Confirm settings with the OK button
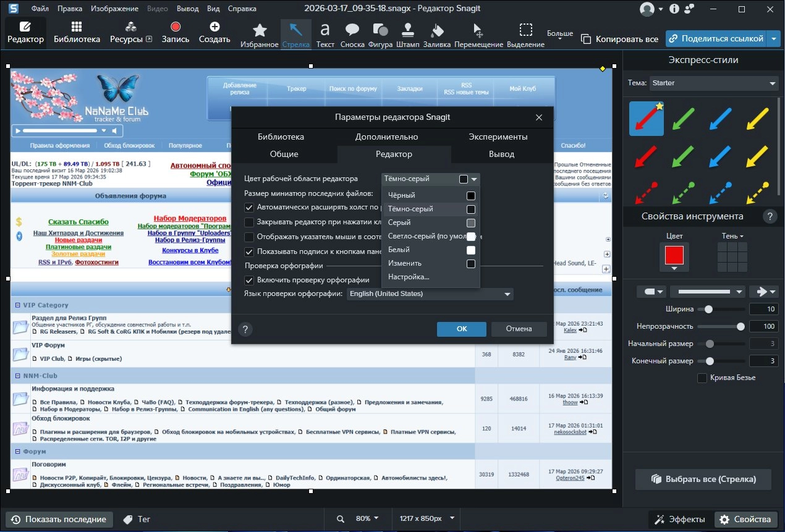The height and width of the screenshot is (532, 785). [x=462, y=329]
